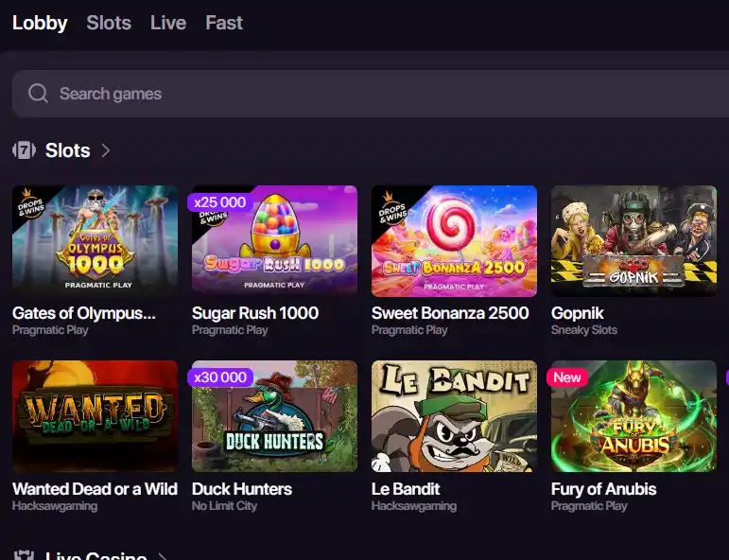Click the New badge on Fury of Anubis

pyautogui.click(x=566, y=377)
